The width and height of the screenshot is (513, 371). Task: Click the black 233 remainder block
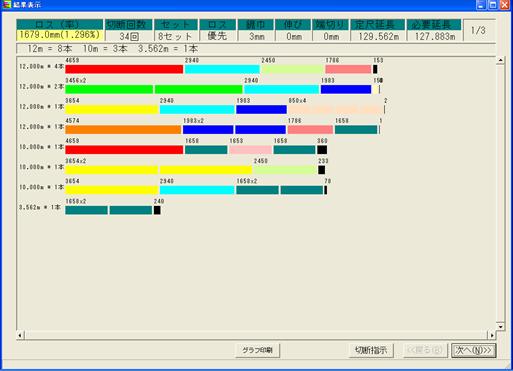point(321,170)
